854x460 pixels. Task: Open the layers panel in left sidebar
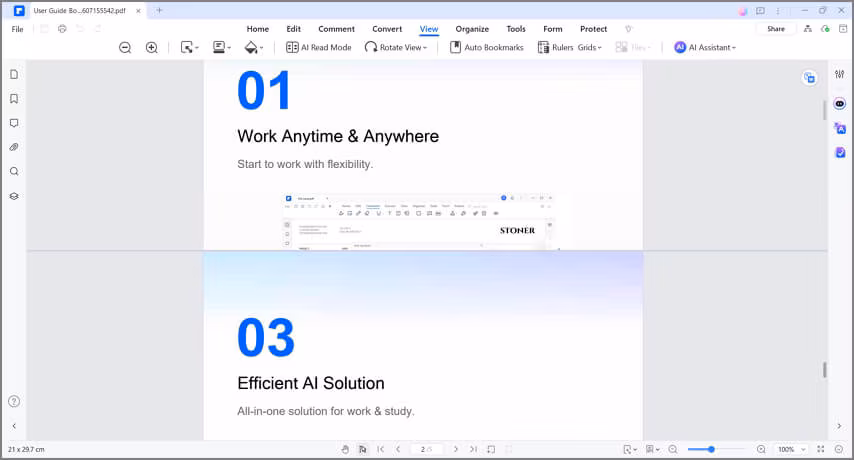[x=14, y=196]
